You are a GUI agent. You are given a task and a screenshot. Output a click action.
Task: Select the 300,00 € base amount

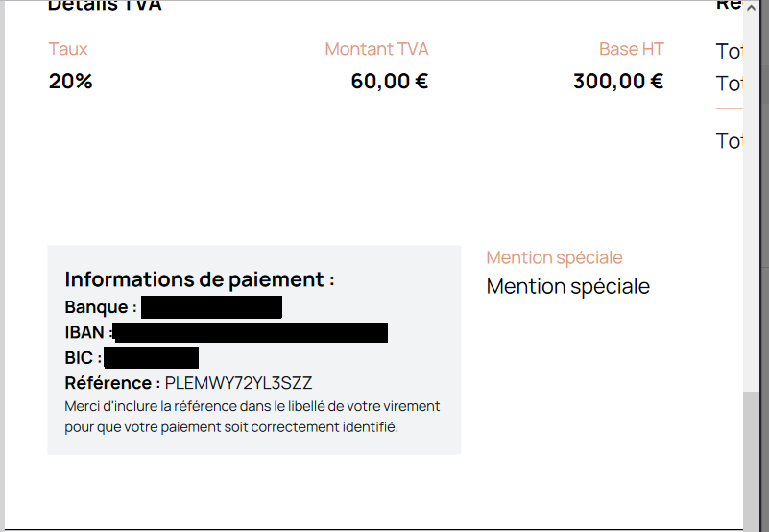617,81
